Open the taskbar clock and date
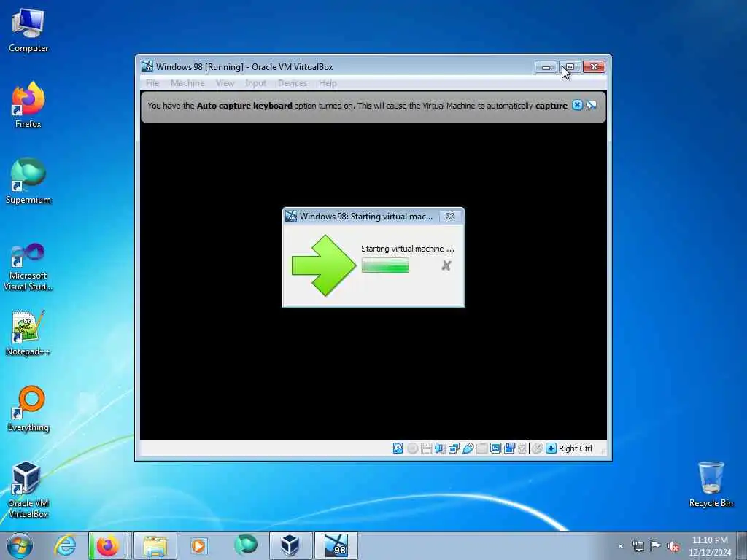747x560 pixels. [709, 546]
